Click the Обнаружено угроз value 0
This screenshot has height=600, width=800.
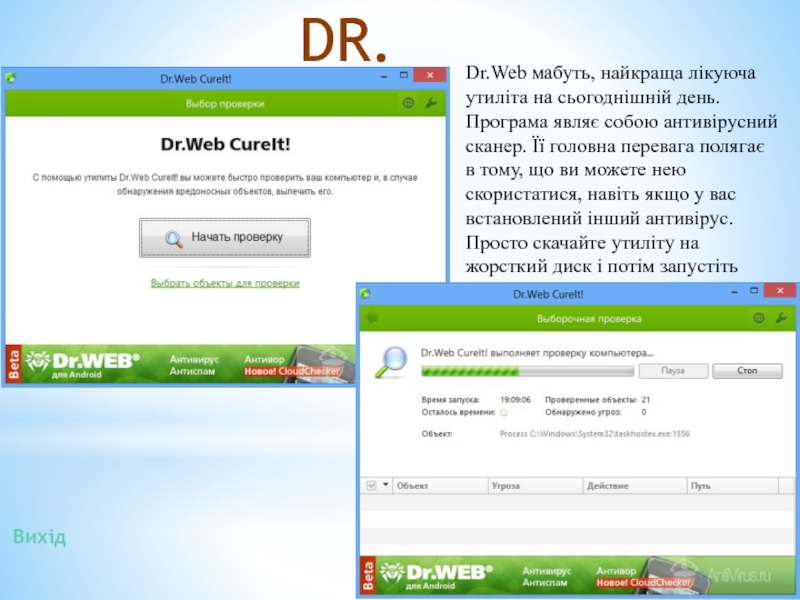[x=644, y=412]
